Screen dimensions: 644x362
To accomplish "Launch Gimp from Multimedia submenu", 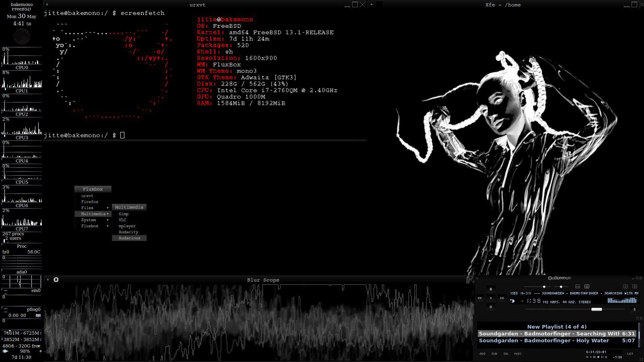I will coord(129,214).
